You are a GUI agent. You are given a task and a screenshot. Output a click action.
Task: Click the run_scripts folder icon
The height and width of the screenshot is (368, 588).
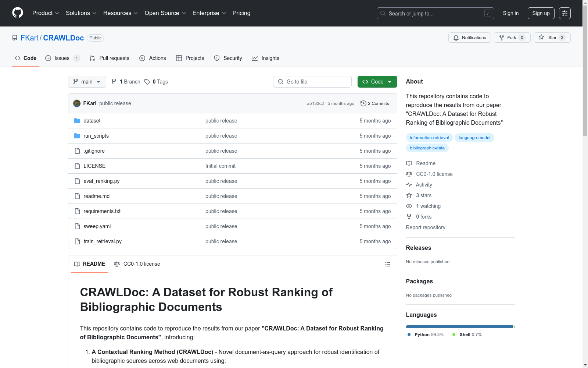77,136
